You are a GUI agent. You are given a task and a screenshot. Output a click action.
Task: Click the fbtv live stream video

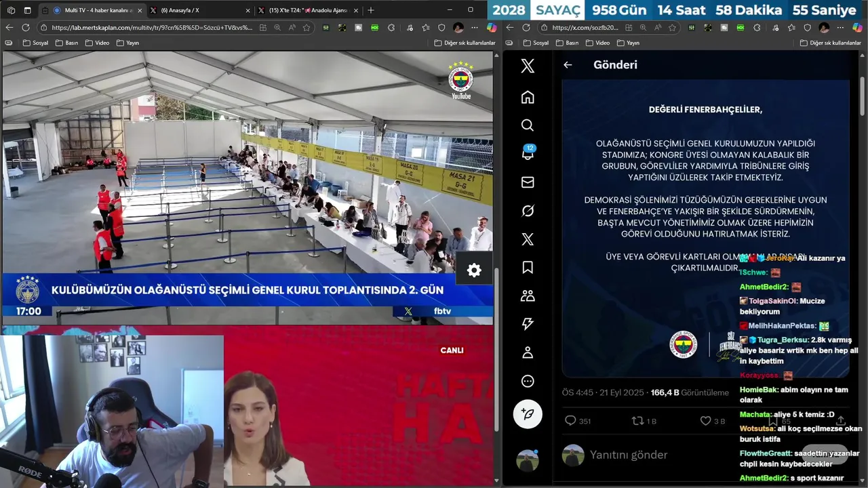point(247,188)
